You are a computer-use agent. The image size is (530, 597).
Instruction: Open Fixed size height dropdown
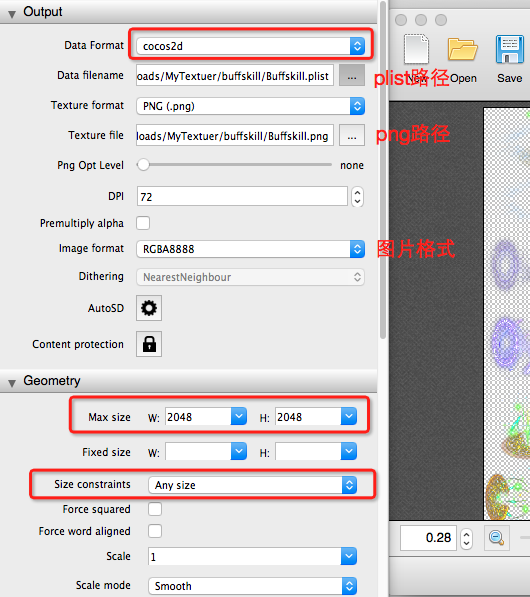[x=349, y=451]
